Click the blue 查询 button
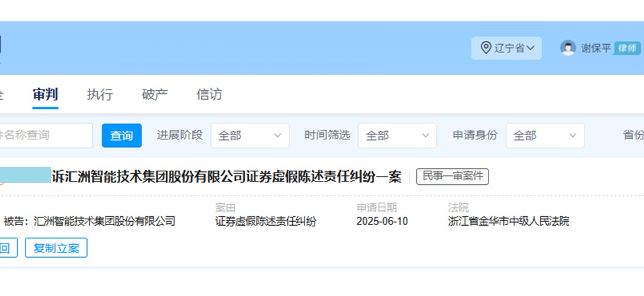This screenshot has width=644, height=296. tap(122, 136)
